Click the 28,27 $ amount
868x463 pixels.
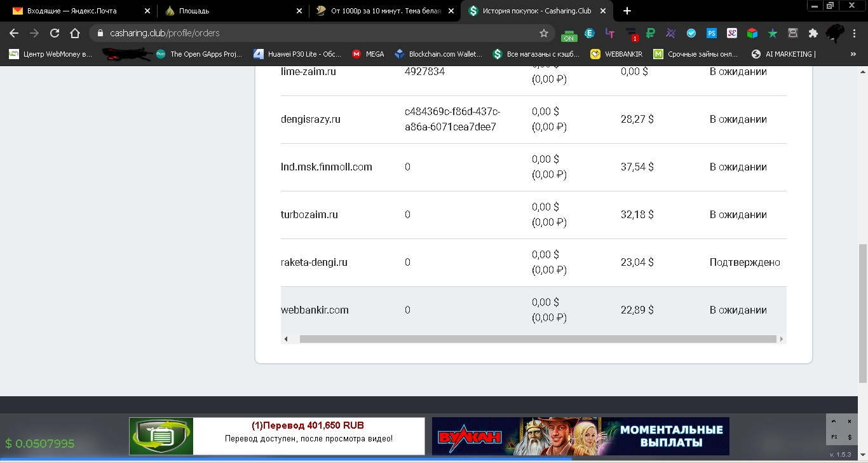click(637, 120)
